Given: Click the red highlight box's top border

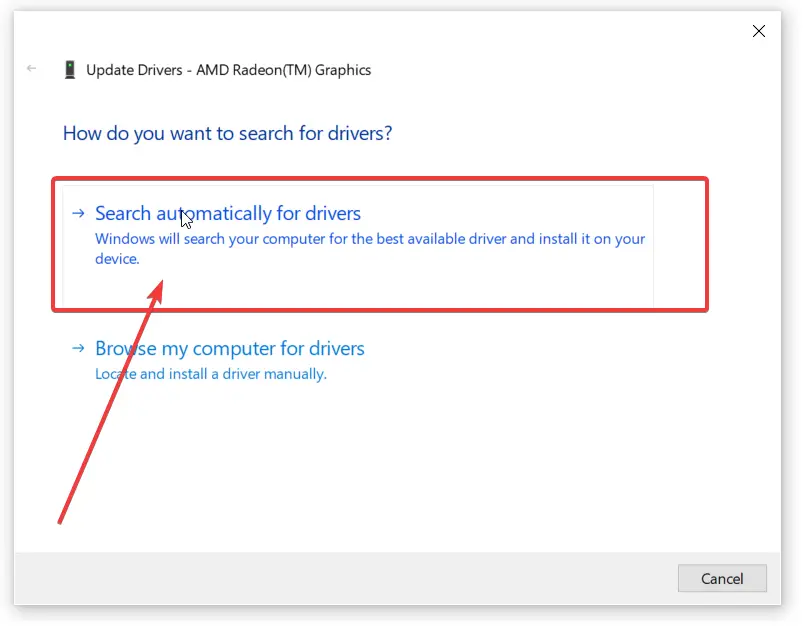Looking at the screenshot, I should pos(380,179).
